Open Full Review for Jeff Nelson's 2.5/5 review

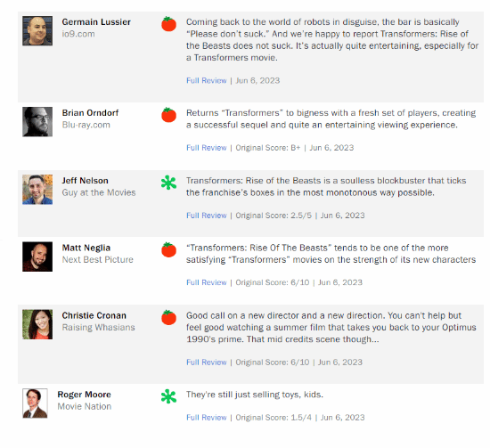(207, 216)
